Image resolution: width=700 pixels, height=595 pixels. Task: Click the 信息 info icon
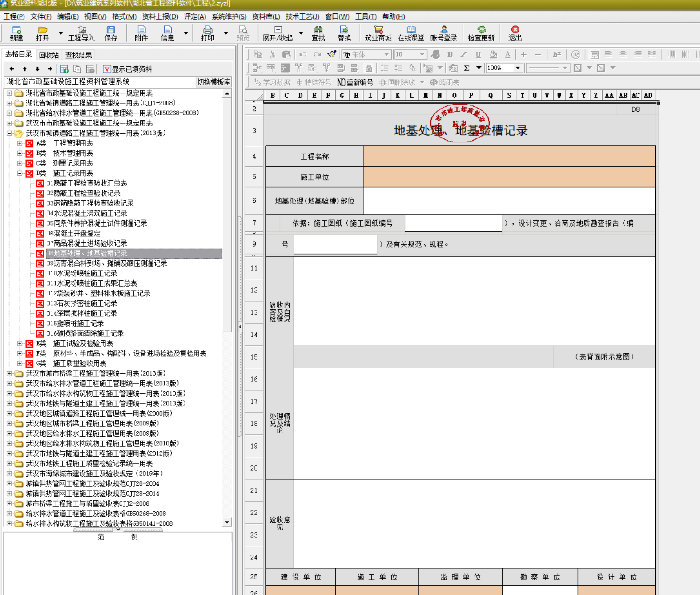pyautogui.click(x=168, y=33)
